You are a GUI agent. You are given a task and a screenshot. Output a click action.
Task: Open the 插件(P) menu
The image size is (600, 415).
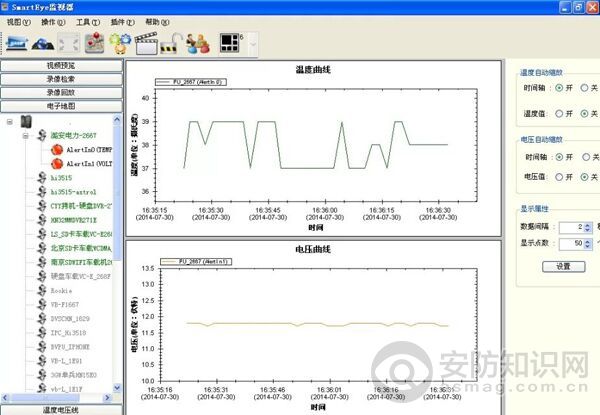tap(123, 22)
